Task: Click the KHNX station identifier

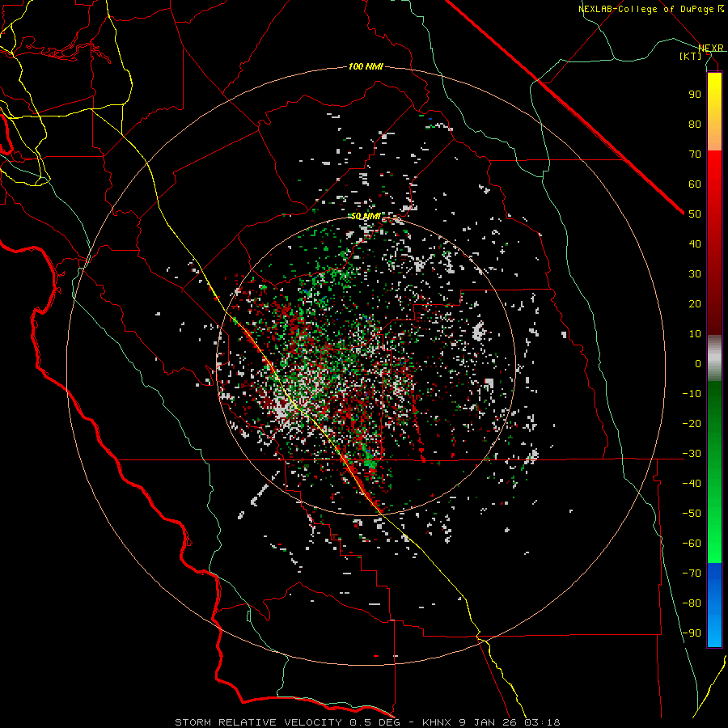Action: tap(438, 722)
